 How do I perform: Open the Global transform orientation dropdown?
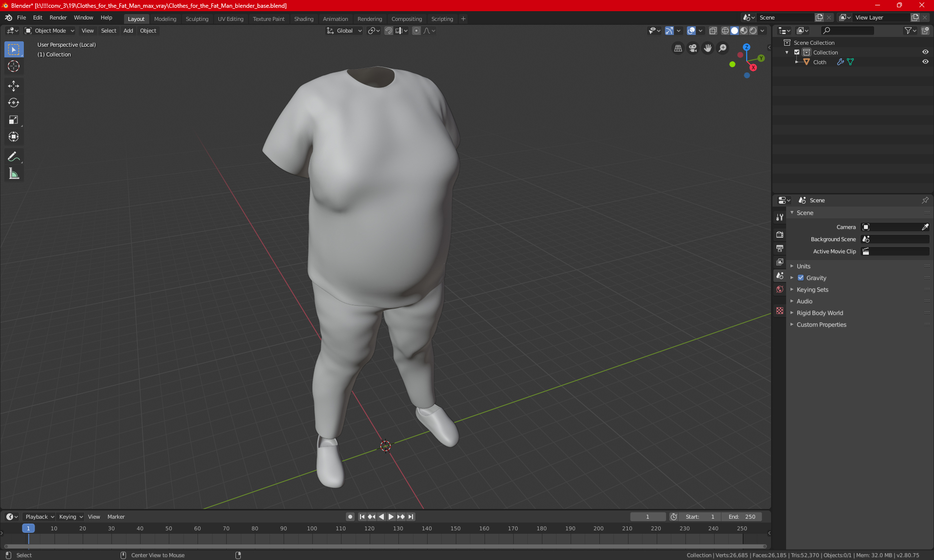(344, 31)
